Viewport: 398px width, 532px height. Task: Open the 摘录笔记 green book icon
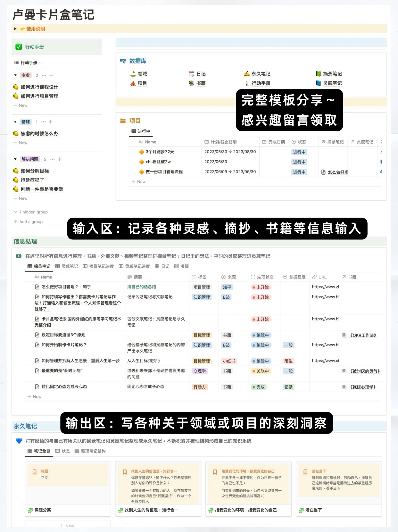point(318,74)
